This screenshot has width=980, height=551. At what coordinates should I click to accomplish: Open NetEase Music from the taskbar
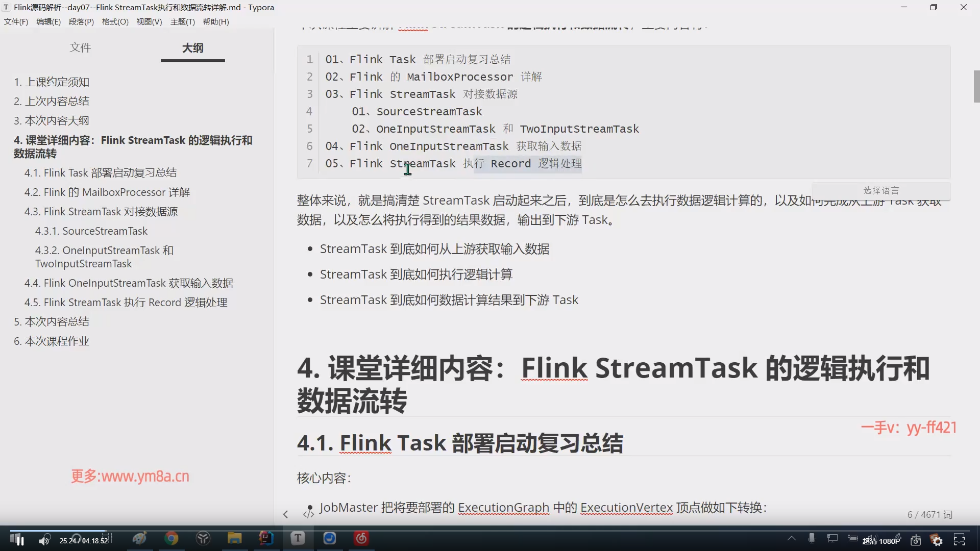[361, 538]
